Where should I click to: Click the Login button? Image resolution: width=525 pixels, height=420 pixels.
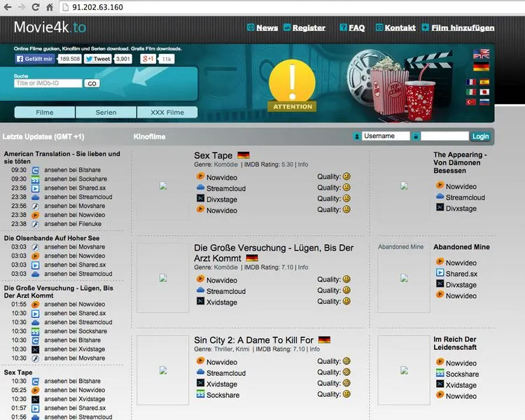(480, 136)
